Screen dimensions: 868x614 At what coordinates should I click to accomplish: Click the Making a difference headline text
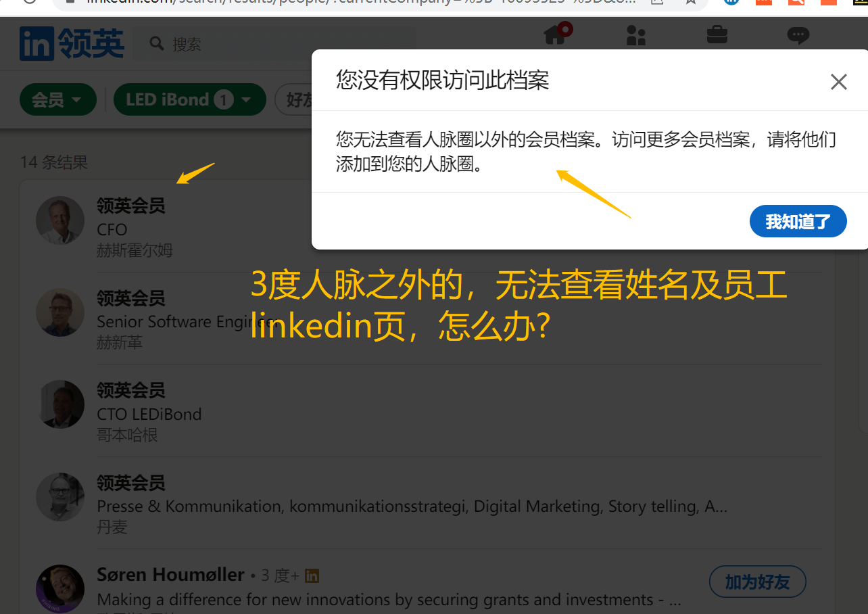pyautogui.click(x=389, y=599)
